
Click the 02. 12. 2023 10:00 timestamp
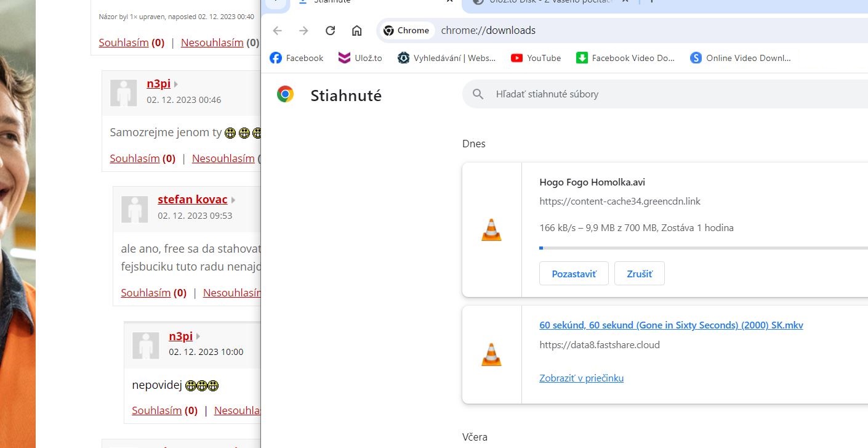[x=206, y=352]
